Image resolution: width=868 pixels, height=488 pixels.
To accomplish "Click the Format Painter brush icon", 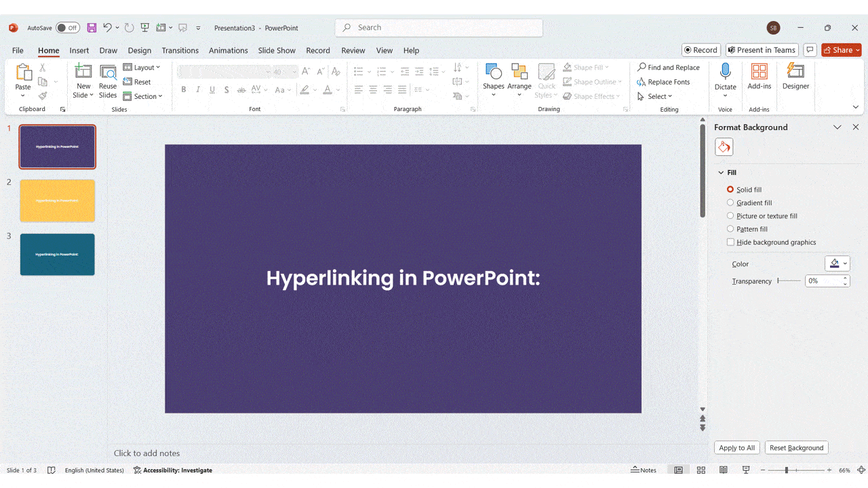I will pos(42,96).
